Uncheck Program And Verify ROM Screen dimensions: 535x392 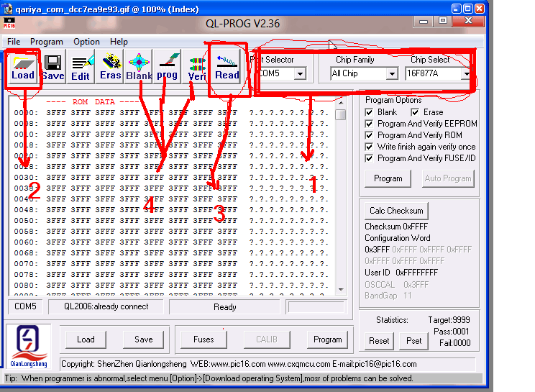[x=369, y=135]
